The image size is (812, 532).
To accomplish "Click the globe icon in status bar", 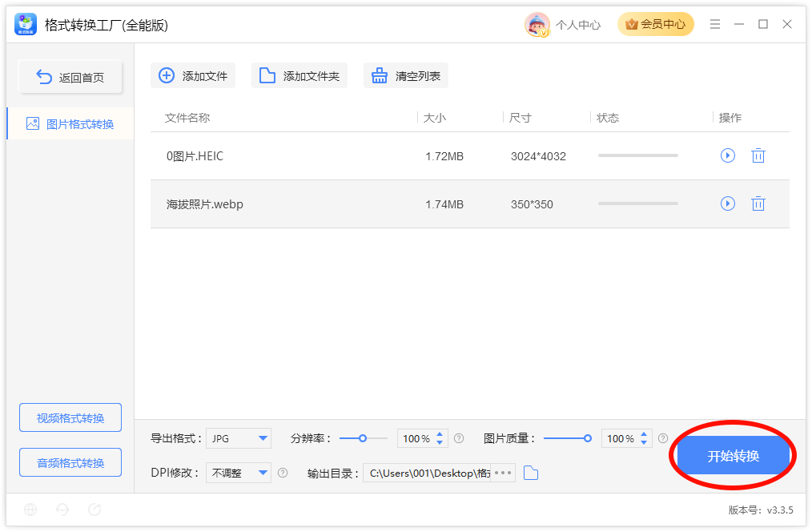I will click(30, 510).
